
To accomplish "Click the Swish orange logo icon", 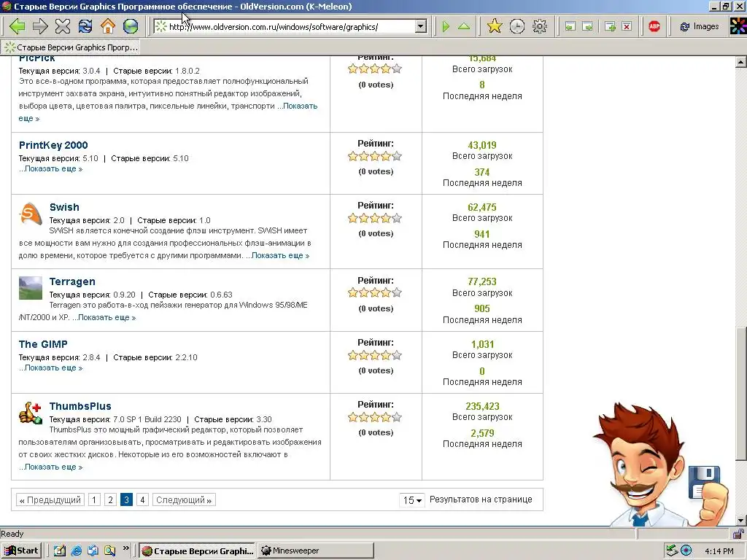I will click(x=31, y=214).
